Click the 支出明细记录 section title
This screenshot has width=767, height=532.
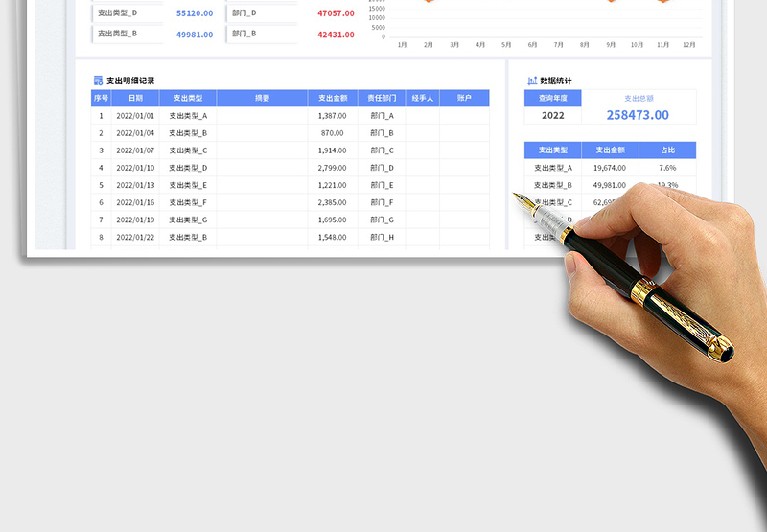(x=130, y=81)
